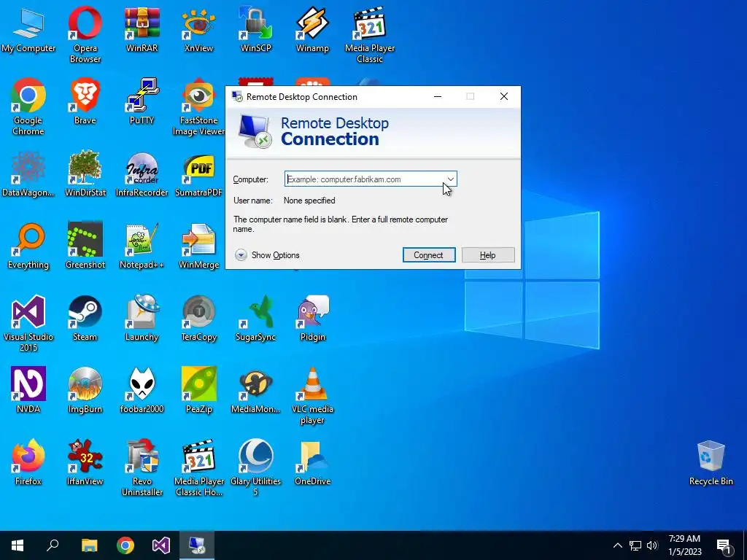
Task: Select the Everything search icon
Action: coord(28,246)
